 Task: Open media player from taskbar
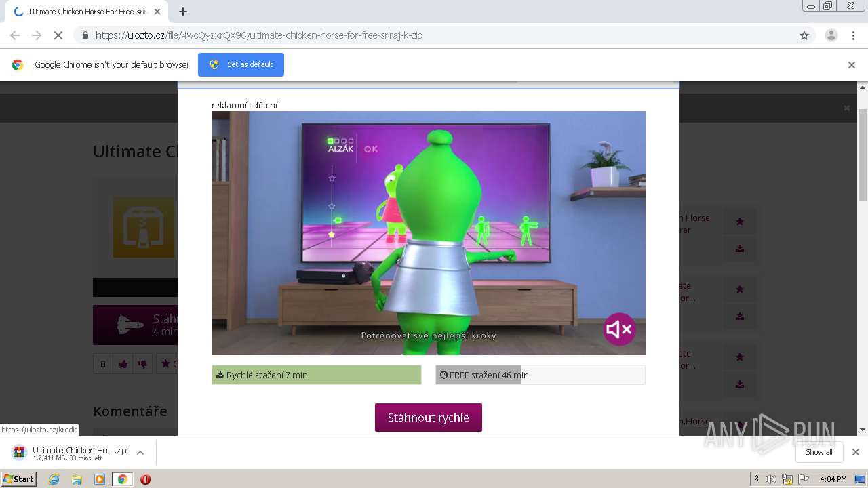point(100,479)
